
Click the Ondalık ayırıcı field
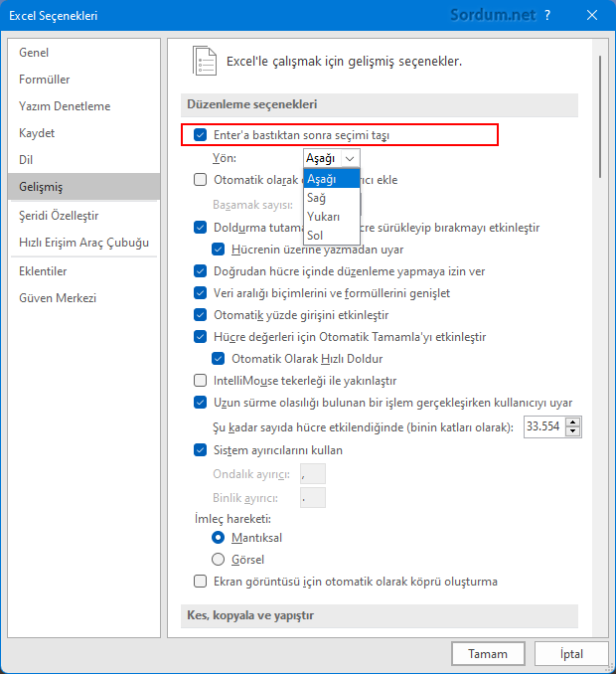(313, 474)
